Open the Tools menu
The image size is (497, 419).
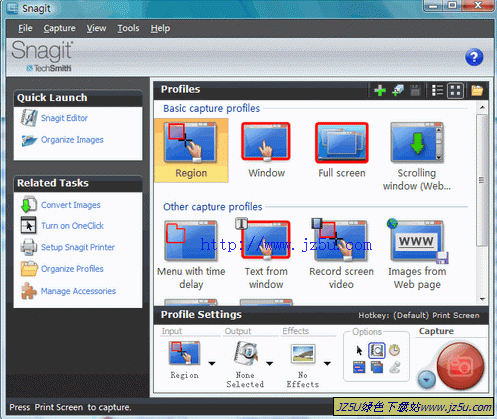click(128, 28)
